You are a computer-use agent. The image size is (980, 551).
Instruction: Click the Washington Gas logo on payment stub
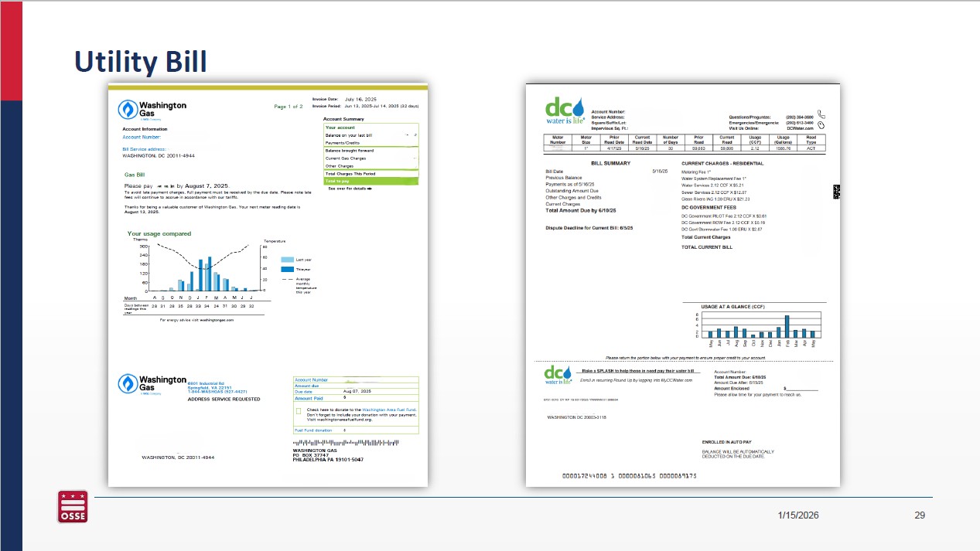click(x=127, y=383)
